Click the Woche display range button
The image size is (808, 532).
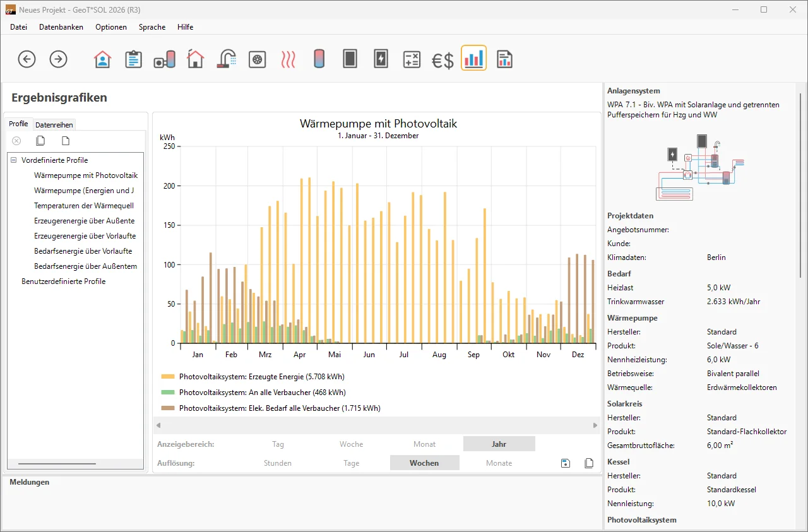(x=351, y=444)
